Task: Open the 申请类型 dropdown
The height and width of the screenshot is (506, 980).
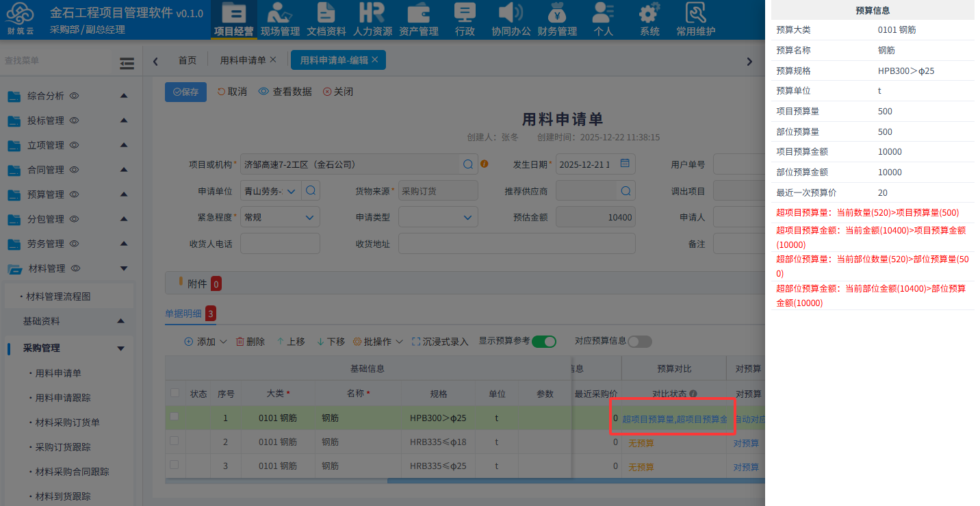Action: click(x=438, y=216)
